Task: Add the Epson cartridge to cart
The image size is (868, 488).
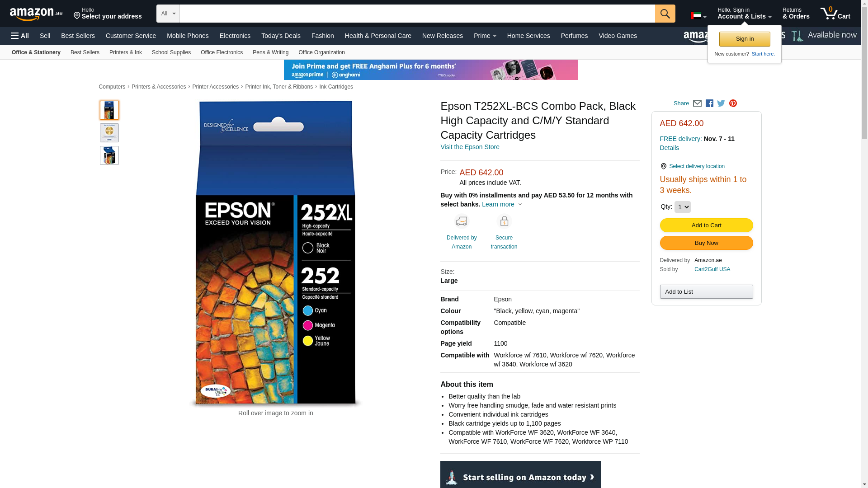Action: [706, 225]
